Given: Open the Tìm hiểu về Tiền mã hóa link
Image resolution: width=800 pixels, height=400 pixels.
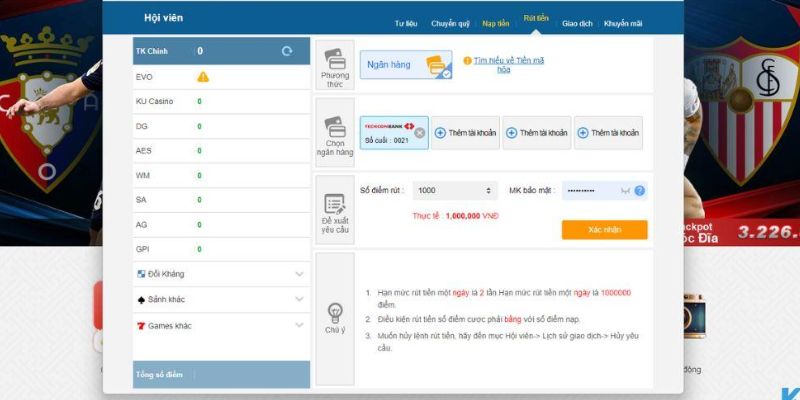Looking at the screenshot, I should [508, 65].
